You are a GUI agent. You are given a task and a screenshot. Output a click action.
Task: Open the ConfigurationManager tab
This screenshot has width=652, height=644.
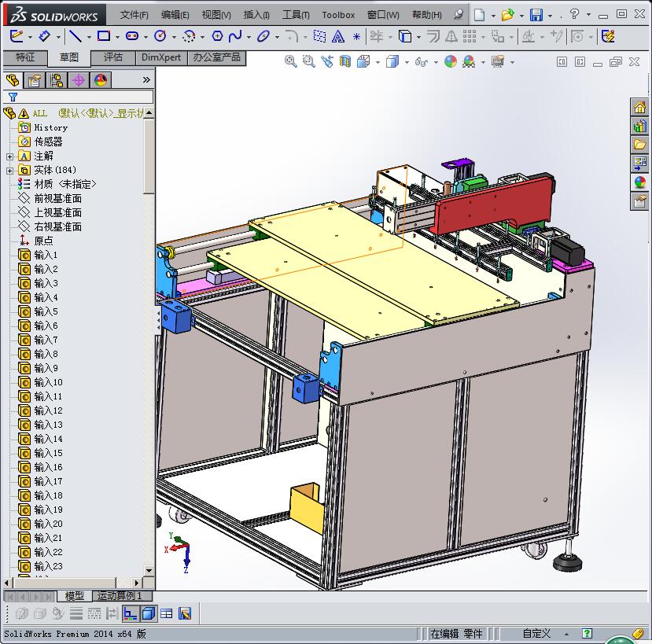(x=57, y=80)
